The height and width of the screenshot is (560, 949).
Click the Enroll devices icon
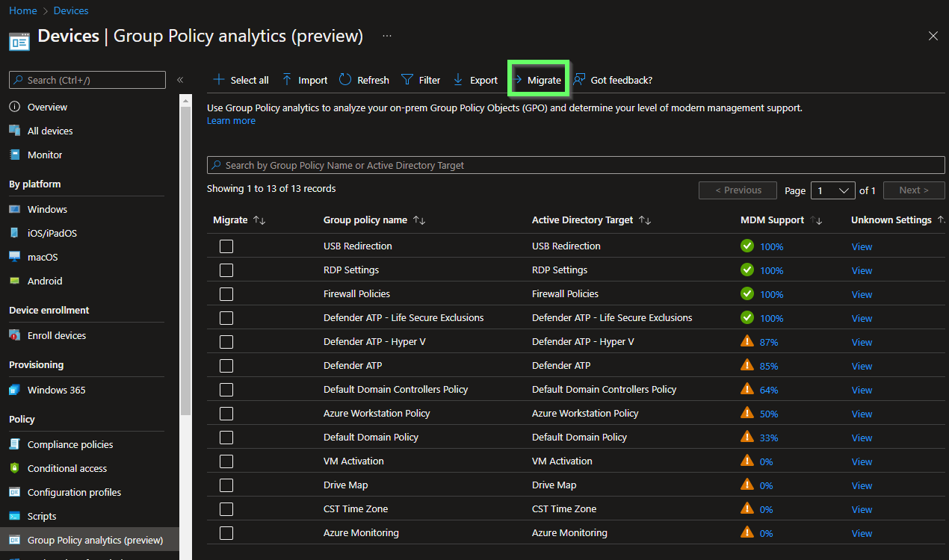pyautogui.click(x=15, y=335)
